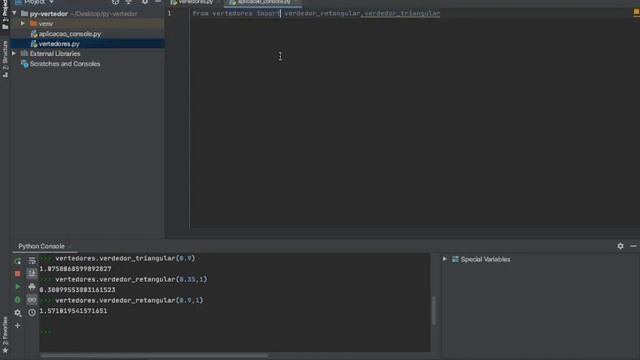Screen dimensions: 640x360
Task: Click console result 1.571019541571651
Action: click(x=73, y=311)
